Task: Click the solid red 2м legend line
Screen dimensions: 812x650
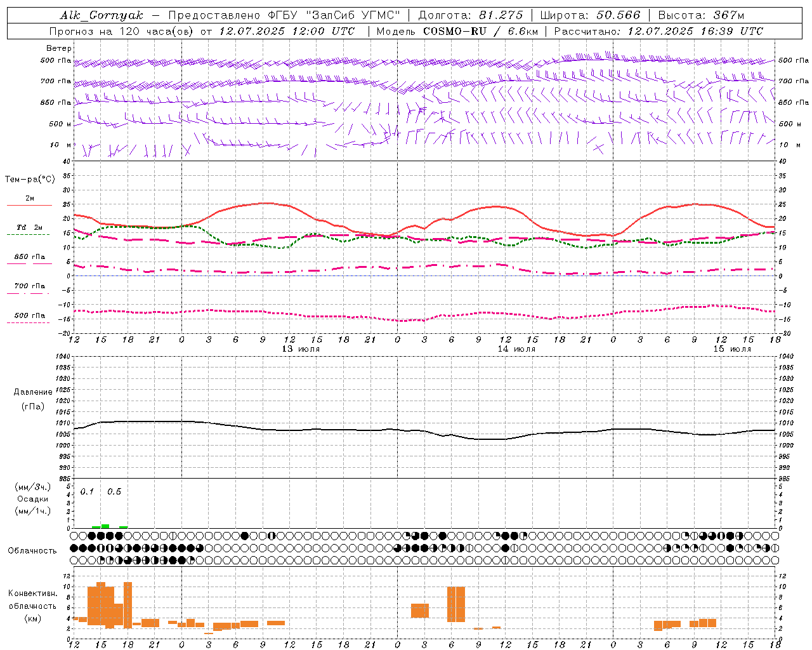Action: [x=29, y=205]
